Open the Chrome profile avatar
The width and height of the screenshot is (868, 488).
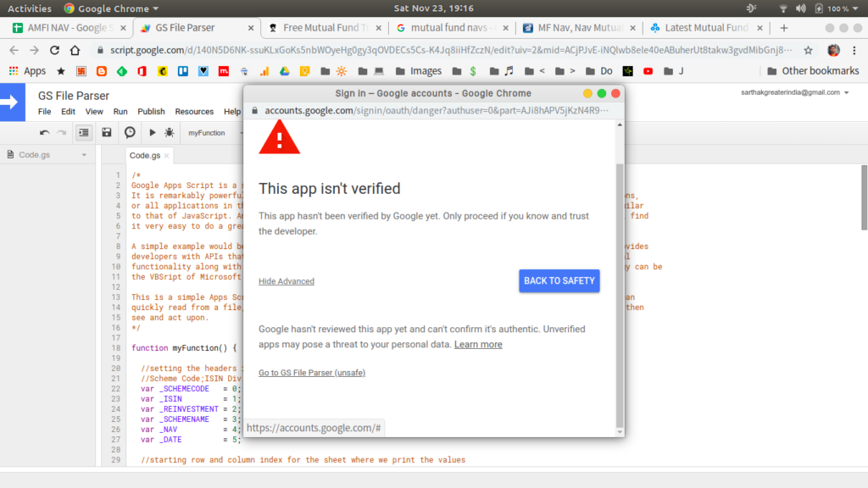[833, 50]
